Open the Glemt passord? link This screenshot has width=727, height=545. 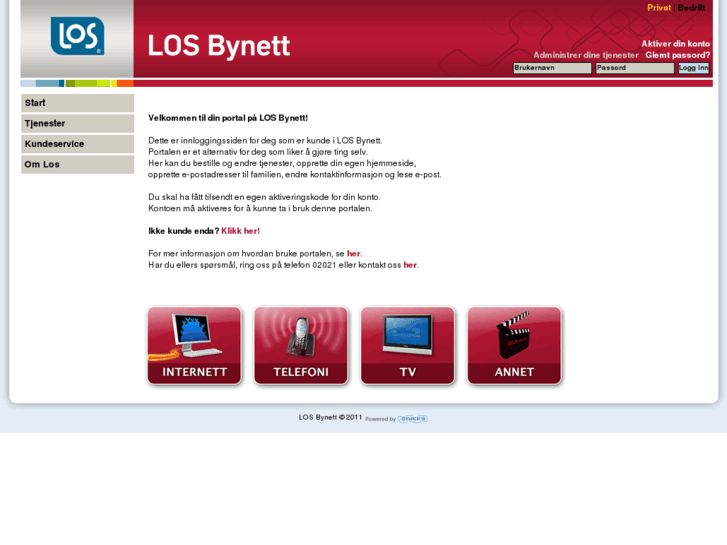[x=677, y=55]
